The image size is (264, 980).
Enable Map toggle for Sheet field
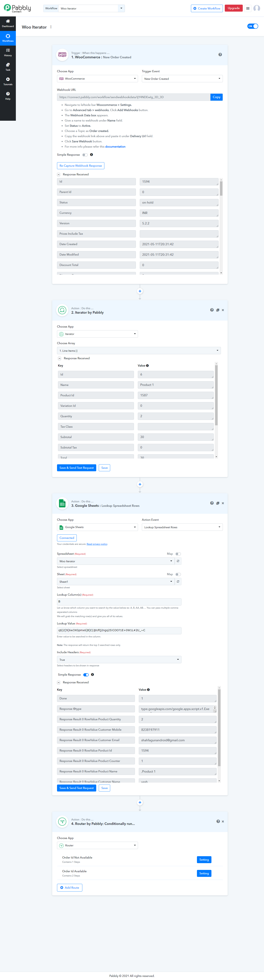coord(178,574)
